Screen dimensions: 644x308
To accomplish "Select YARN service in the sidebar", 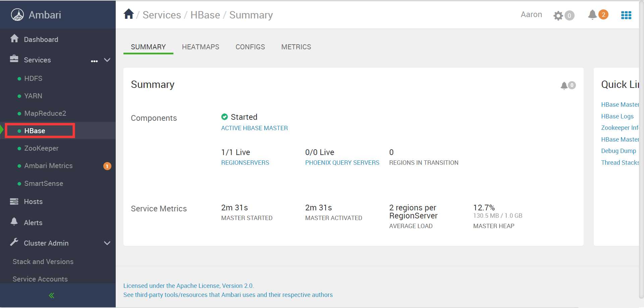I will pyautogui.click(x=33, y=96).
